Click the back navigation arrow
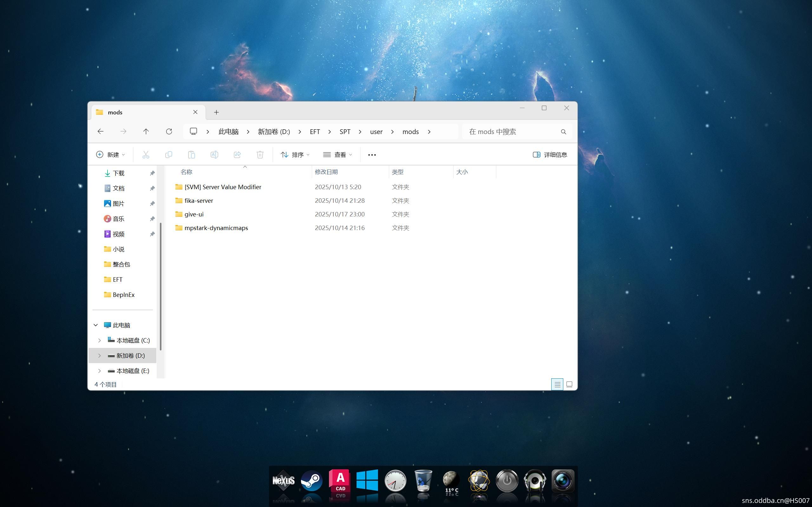The height and width of the screenshot is (507, 812). pos(100,132)
